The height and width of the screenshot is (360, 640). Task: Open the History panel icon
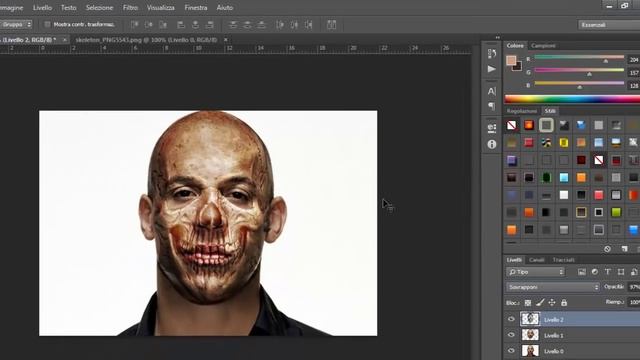(x=492, y=53)
